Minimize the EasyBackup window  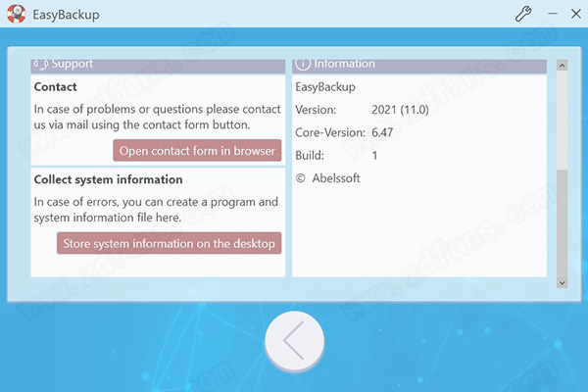[552, 14]
